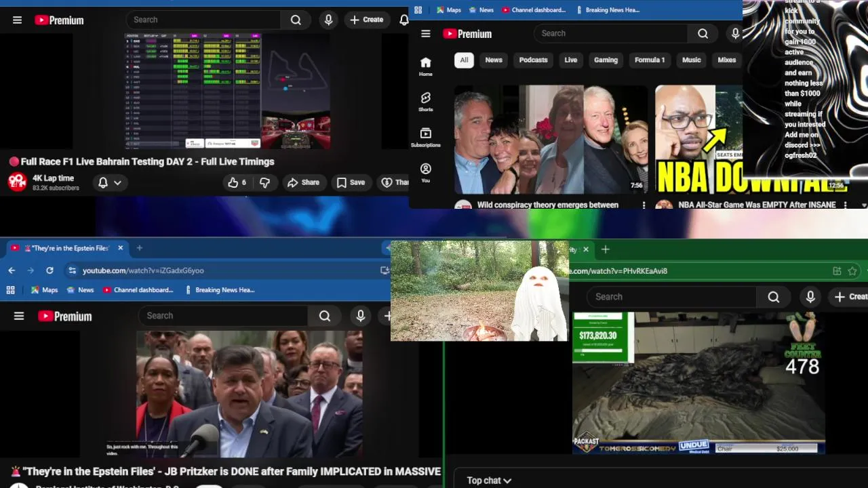Open Maps bookmark in top-right window
868x488 pixels.
(448, 10)
